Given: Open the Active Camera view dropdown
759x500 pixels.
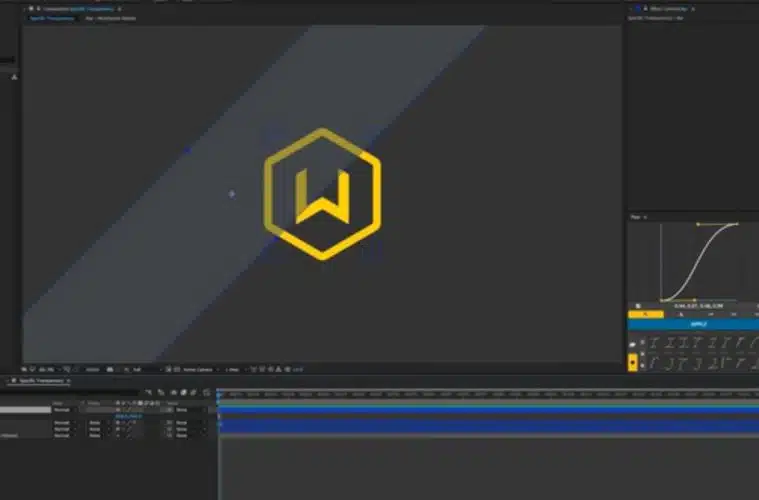Looking at the screenshot, I should coord(197,369).
